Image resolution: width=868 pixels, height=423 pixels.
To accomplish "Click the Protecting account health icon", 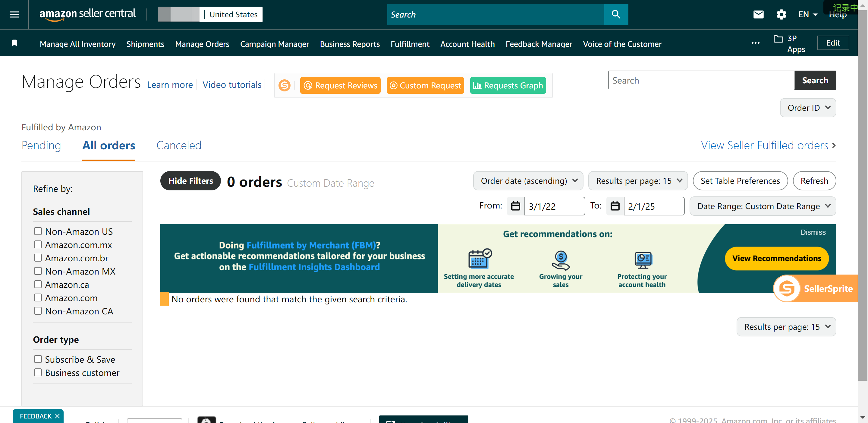I will click(643, 260).
